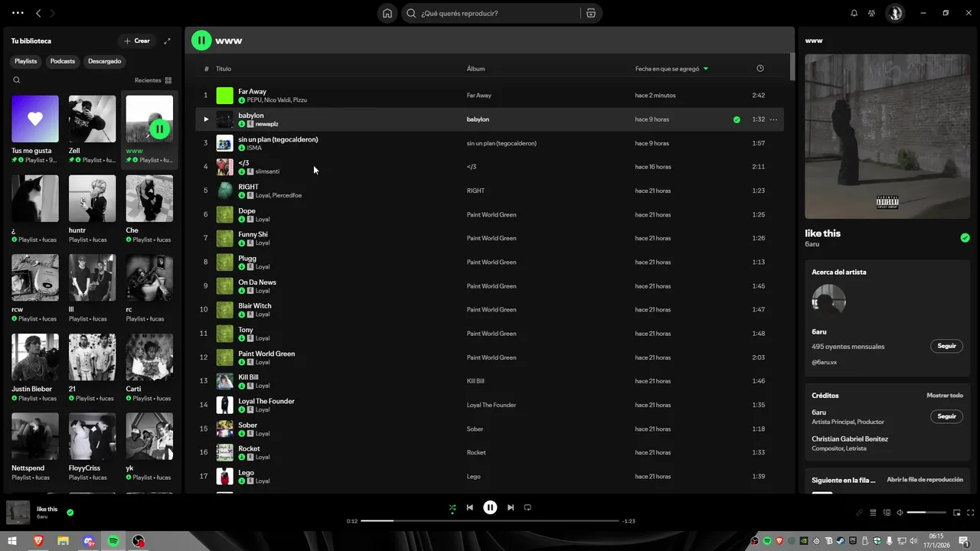Screen dimensions: 980x551
Task: Toggle saved check on babylon row
Action: 737,119
